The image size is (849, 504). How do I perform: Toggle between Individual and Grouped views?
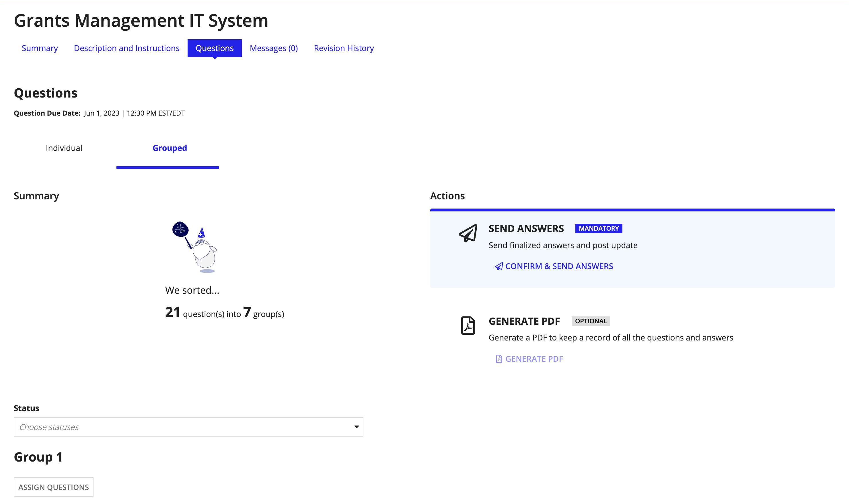[64, 148]
